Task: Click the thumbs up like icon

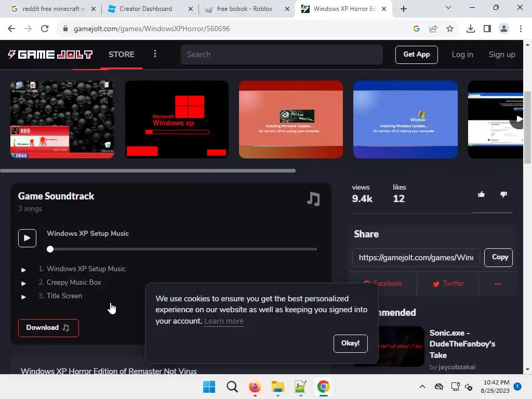Action: point(481,194)
